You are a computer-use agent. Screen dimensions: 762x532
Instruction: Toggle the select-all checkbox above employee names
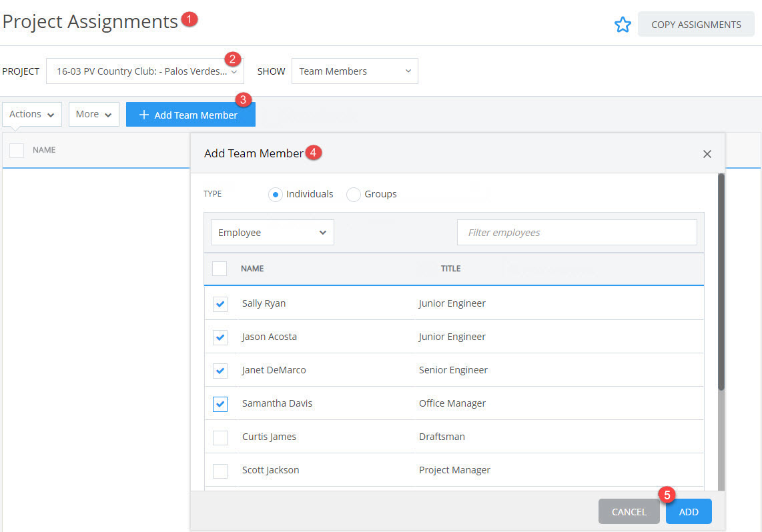point(220,268)
